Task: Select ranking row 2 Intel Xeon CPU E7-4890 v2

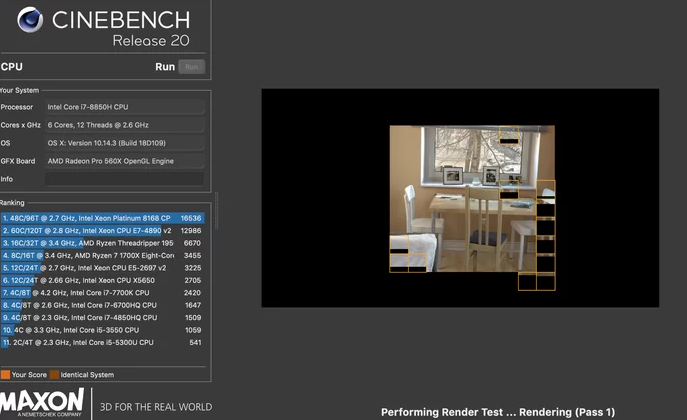Action: [103, 230]
